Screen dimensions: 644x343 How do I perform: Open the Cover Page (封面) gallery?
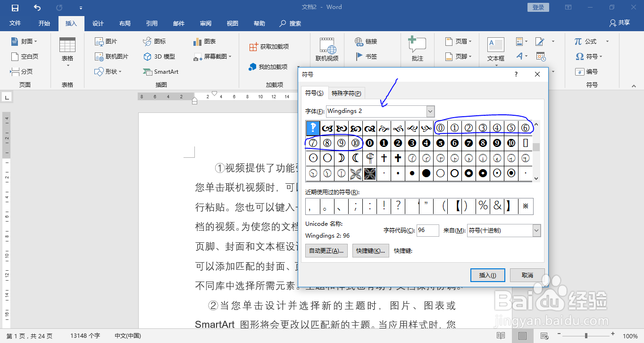(x=24, y=42)
